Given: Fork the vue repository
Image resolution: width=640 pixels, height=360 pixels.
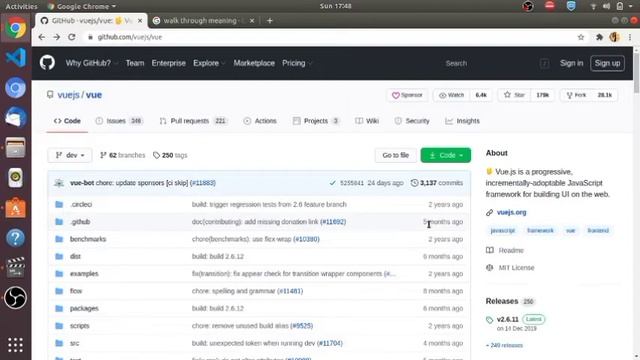Looking at the screenshot, I should (576, 95).
